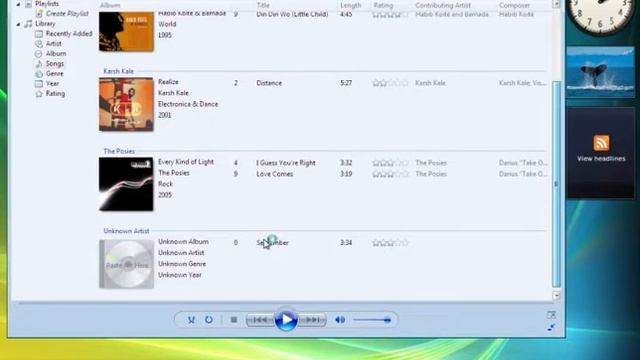Adjust the volume slider

click(372, 320)
